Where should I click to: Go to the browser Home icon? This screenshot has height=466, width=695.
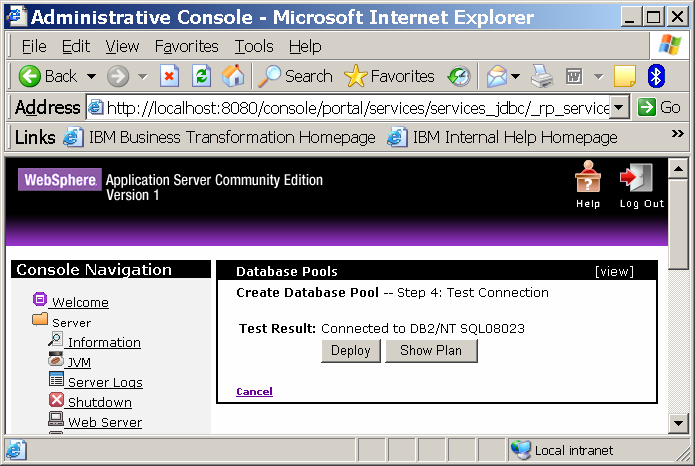[233, 76]
